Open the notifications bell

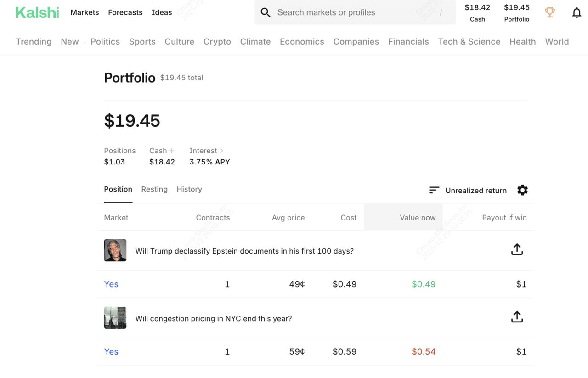tap(577, 12)
